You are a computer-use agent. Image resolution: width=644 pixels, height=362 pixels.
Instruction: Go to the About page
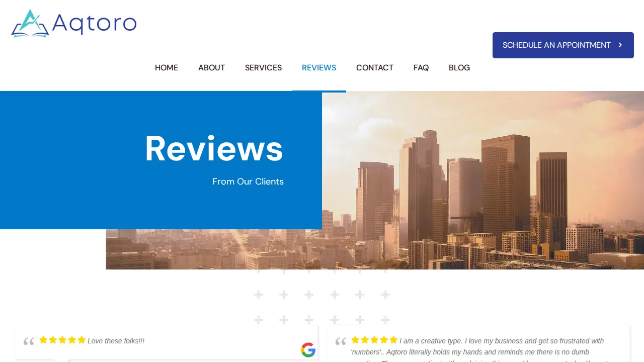pyautogui.click(x=211, y=68)
